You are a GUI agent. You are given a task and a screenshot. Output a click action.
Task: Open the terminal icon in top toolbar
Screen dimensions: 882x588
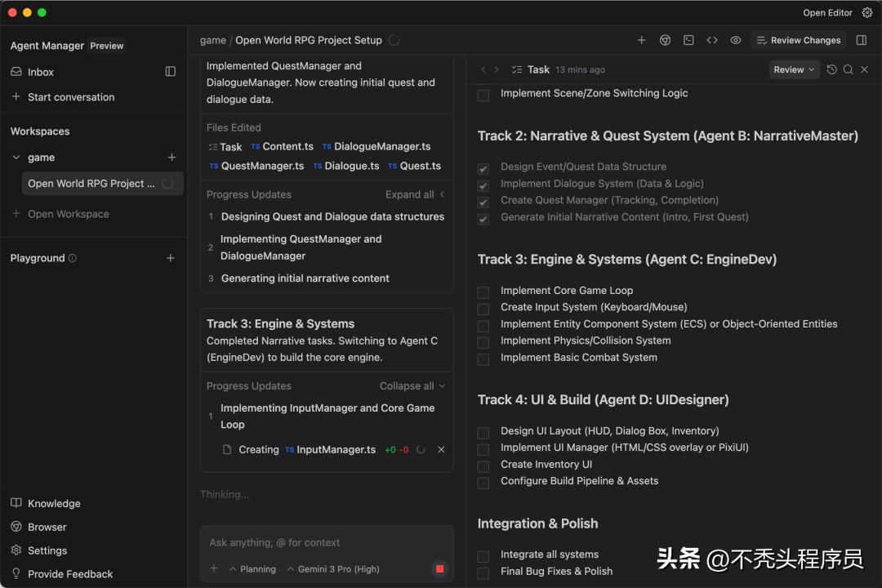688,40
